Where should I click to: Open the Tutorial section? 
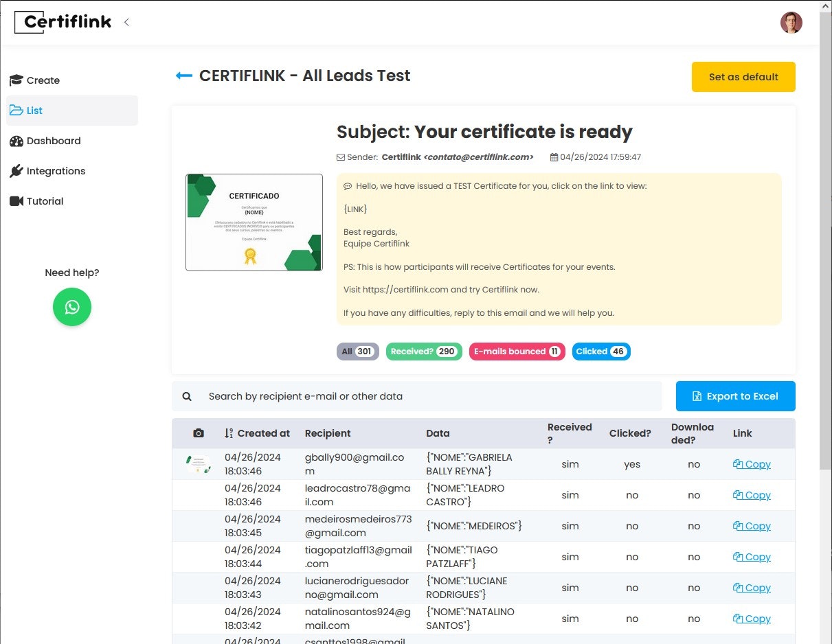pos(72,201)
